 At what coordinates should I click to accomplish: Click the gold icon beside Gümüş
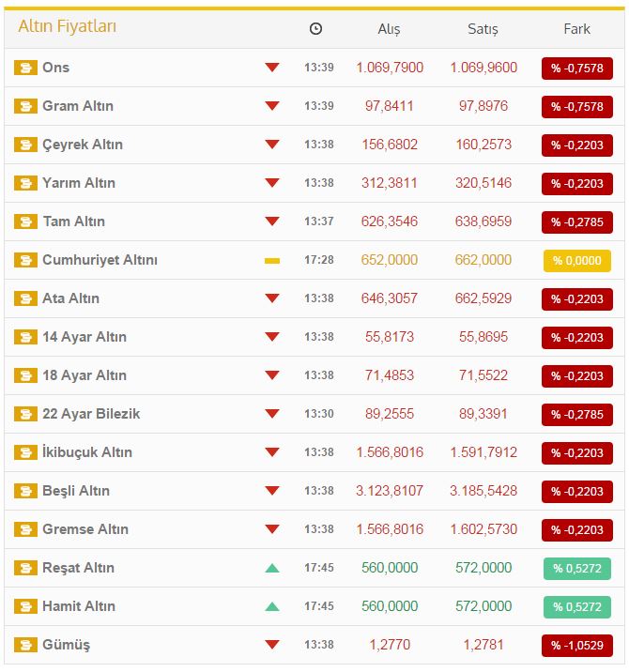[25, 645]
